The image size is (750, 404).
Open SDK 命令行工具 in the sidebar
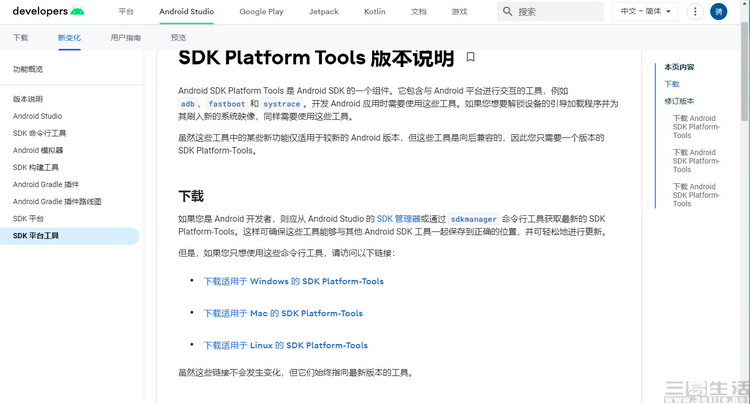39,133
